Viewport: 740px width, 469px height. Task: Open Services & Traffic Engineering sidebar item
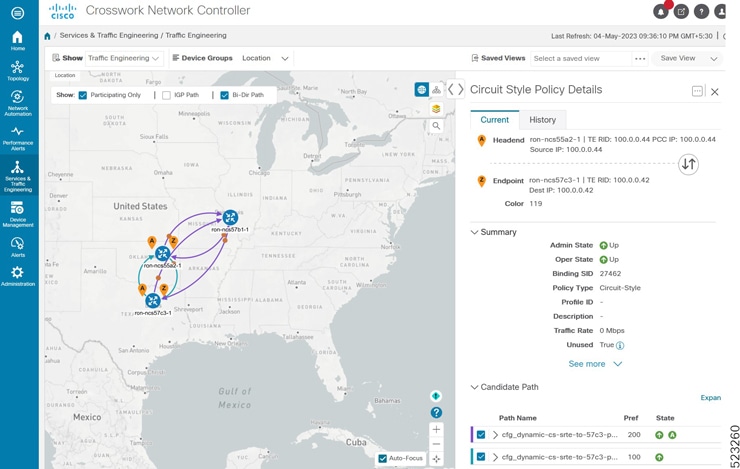tap(17, 176)
